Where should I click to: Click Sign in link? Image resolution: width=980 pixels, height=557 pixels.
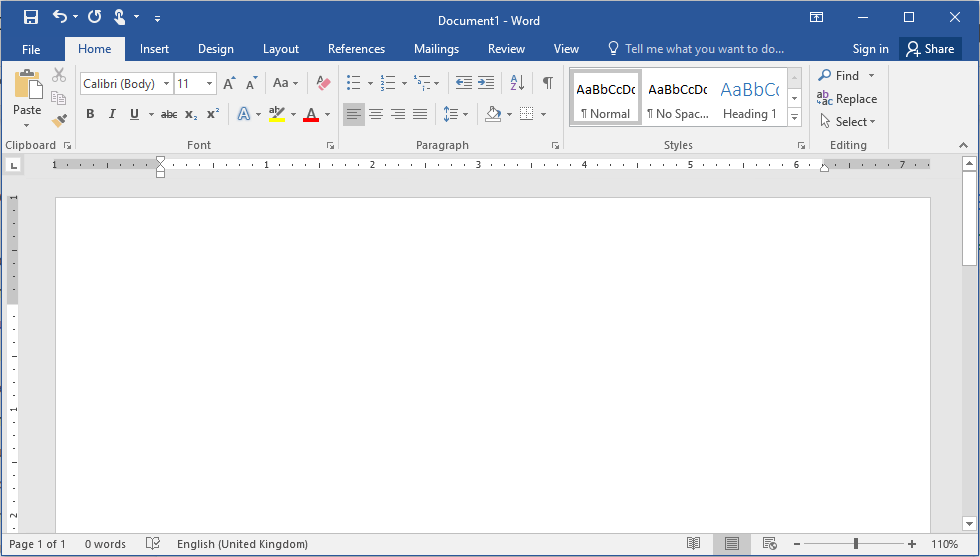[871, 49]
